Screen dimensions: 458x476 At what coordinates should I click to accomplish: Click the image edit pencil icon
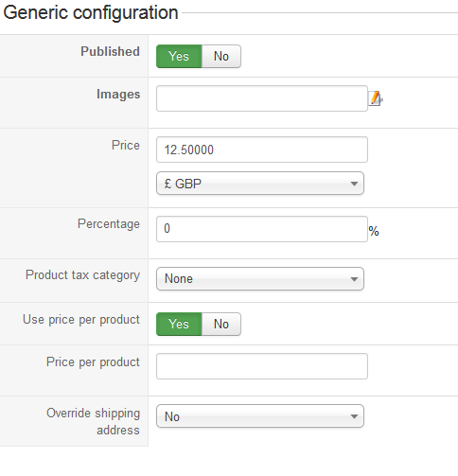click(376, 98)
